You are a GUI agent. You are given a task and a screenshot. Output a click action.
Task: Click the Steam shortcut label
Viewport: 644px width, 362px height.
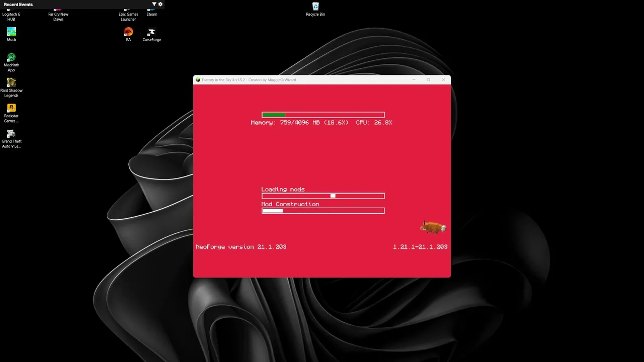pos(151,14)
